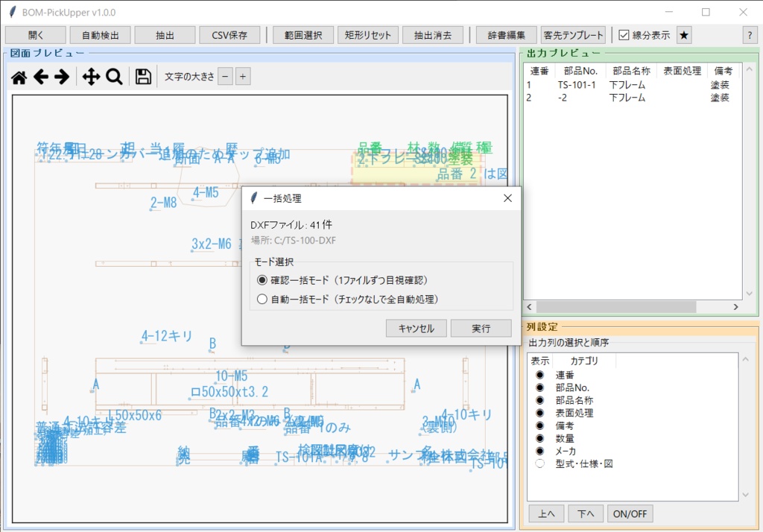Click the output preview horizontal scrollbar thumb
The width and height of the screenshot is (763, 532).
(x=616, y=307)
